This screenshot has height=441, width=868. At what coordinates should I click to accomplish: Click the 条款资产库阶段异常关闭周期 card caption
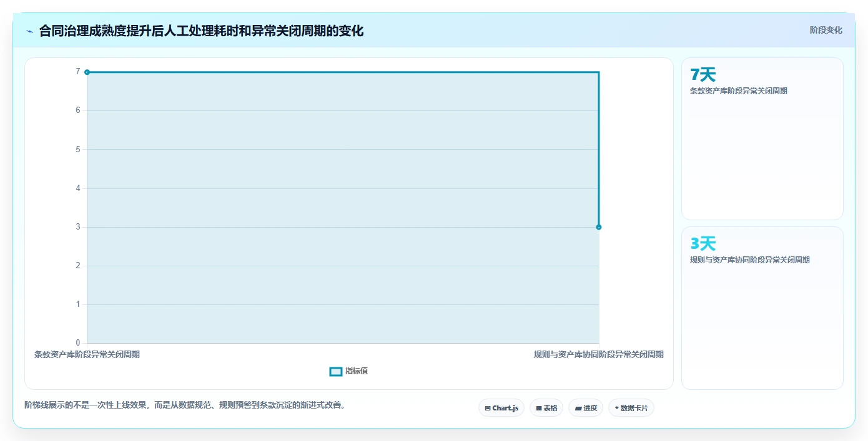click(738, 91)
